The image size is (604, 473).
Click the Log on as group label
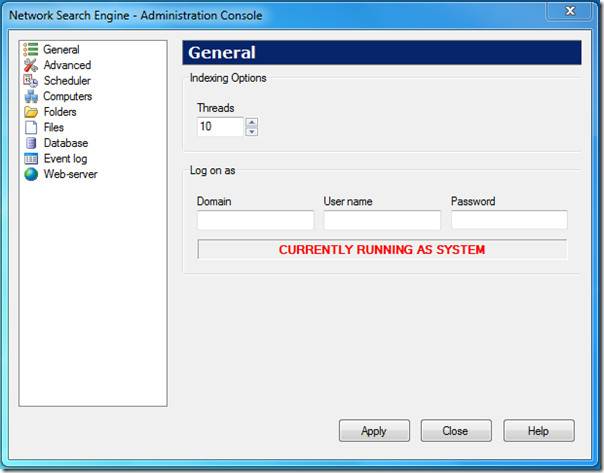[213, 171]
